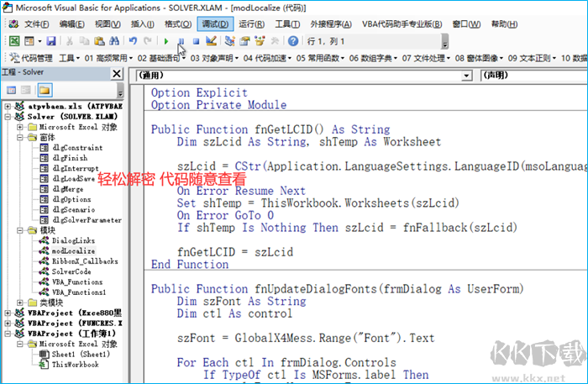
Task: Click the View Object icon in project pane
Action: [x=25, y=90]
